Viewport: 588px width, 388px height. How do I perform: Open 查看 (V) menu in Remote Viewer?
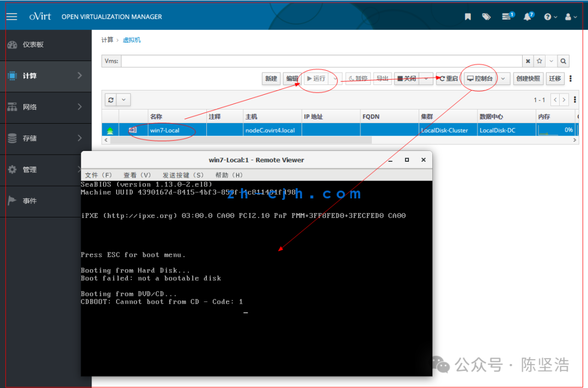coord(137,175)
